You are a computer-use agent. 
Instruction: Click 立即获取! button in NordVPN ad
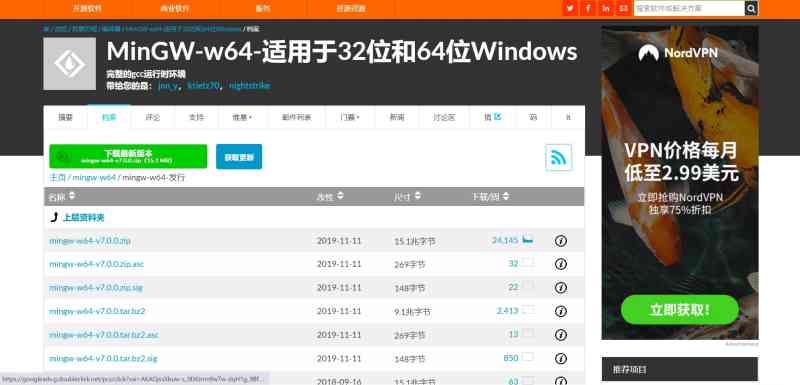pyautogui.click(x=680, y=310)
